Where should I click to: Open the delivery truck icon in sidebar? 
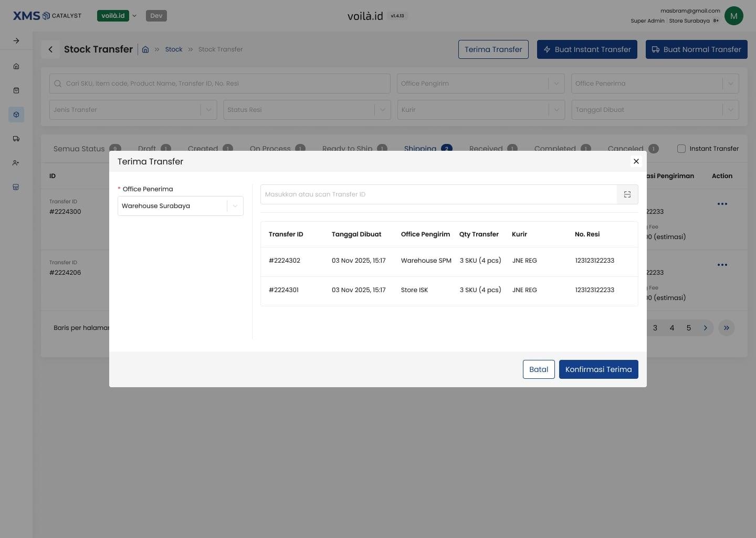point(16,139)
